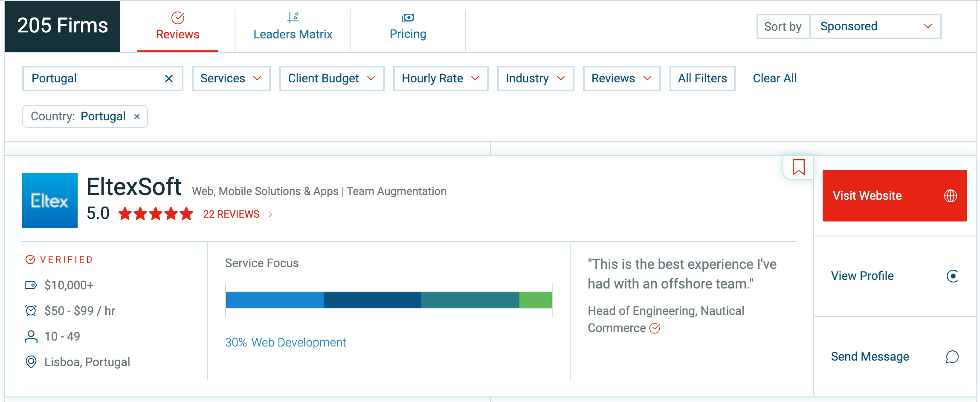Open the Sort by Sponsored dropdown

pyautogui.click(x=875, y=26)
